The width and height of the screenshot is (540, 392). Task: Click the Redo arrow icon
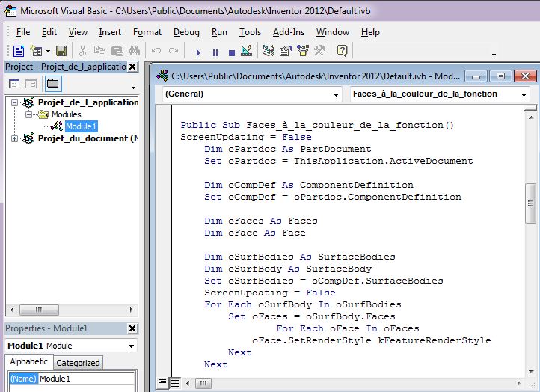pyautogui.click(x=174, y=52)
